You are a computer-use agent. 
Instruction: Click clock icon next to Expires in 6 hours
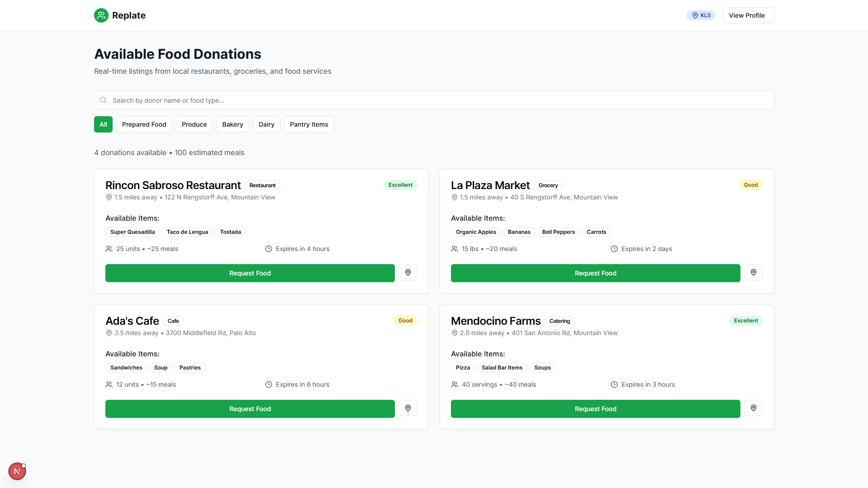pyautogui.click(x=269, y=384)
